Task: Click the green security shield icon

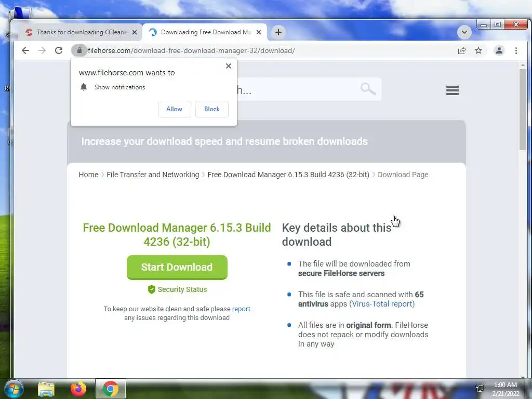Action: click(x=152, y=289)
